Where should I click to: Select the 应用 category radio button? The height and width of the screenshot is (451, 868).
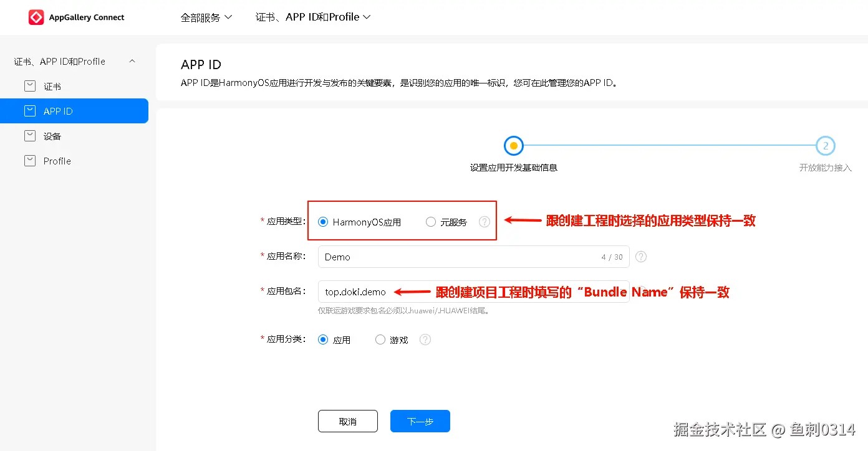[323, 339]
